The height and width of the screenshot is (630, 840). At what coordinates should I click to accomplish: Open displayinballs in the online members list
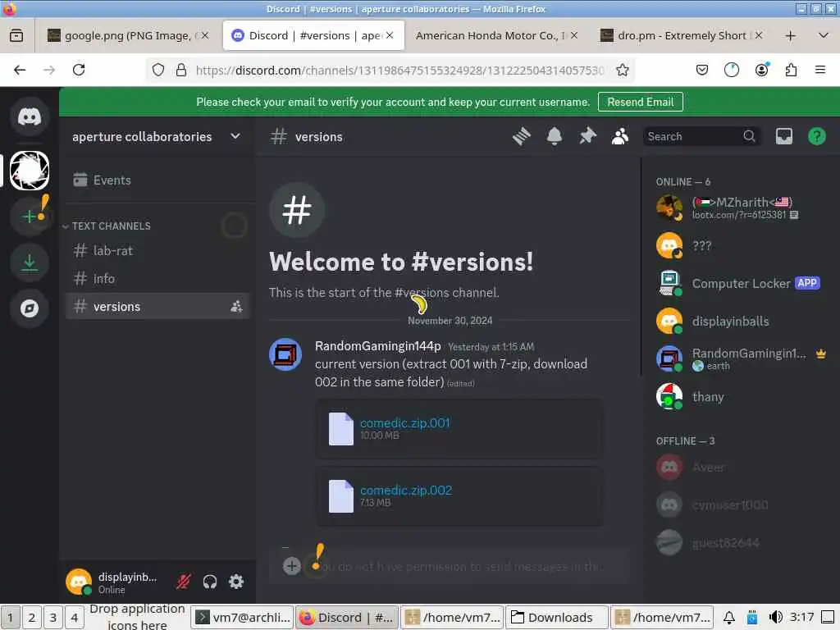point(741,322)
